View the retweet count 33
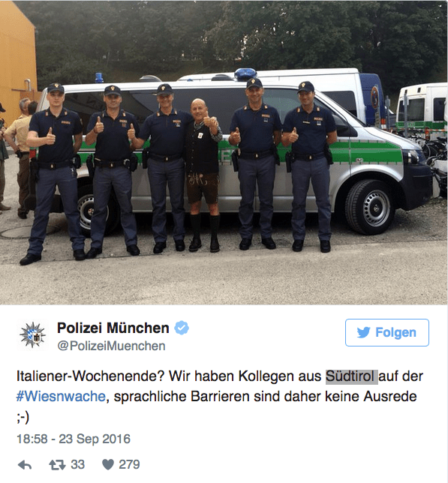448x483 pixels. tap(77, 464)
